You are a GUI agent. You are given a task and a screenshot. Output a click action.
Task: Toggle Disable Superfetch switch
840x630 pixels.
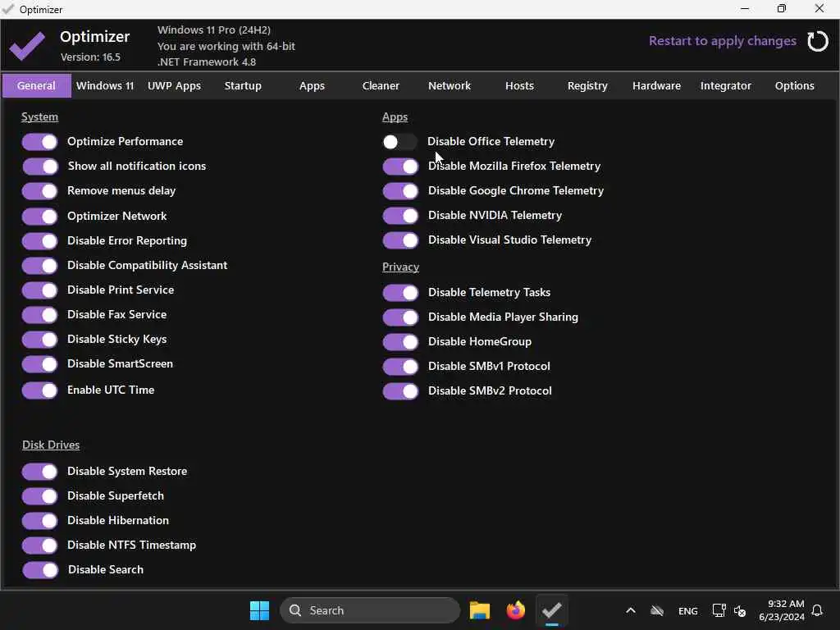(39, 496)
